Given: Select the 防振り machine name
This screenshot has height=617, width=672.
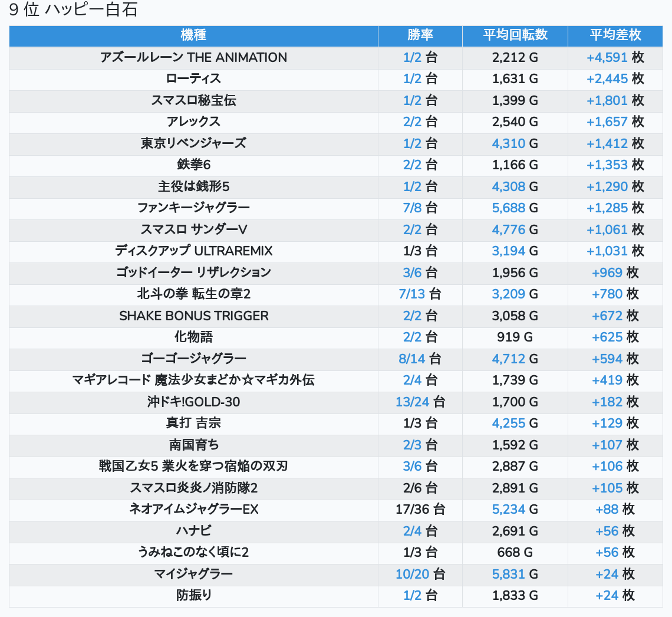Looking at the screenshot, I should point(193,596).
